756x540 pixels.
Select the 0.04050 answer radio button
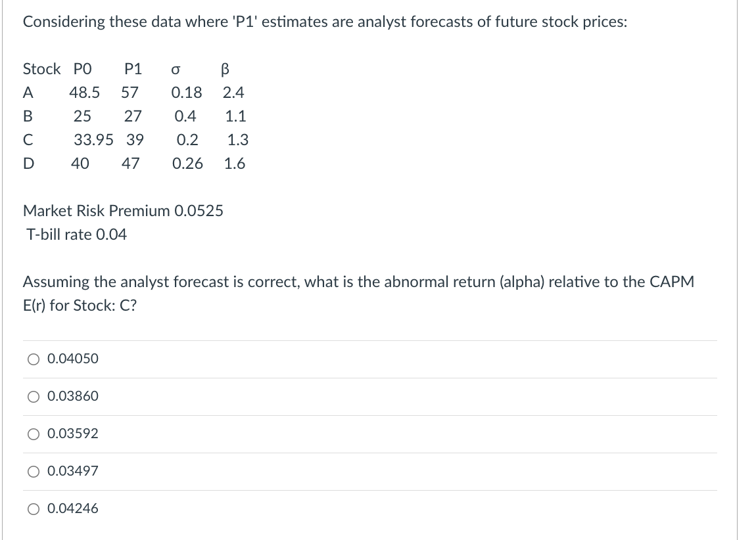[x=34, y=359]
